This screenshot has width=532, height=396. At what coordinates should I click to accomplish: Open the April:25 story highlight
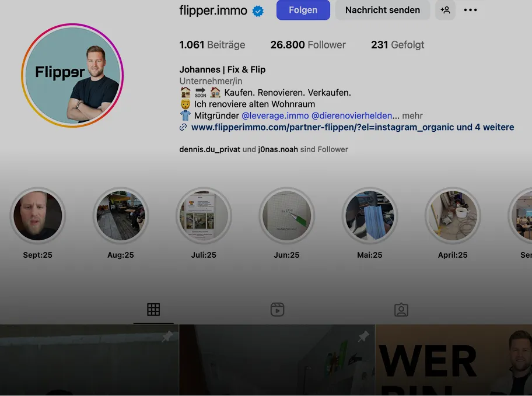453,215
